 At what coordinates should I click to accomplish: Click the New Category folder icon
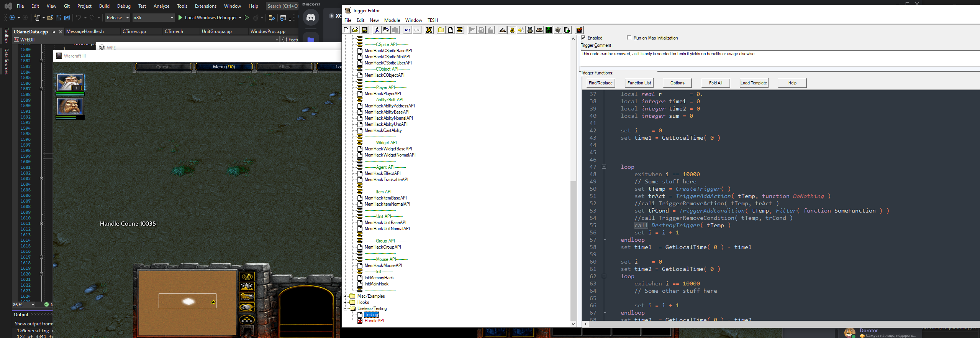click(x=441, y=30)
